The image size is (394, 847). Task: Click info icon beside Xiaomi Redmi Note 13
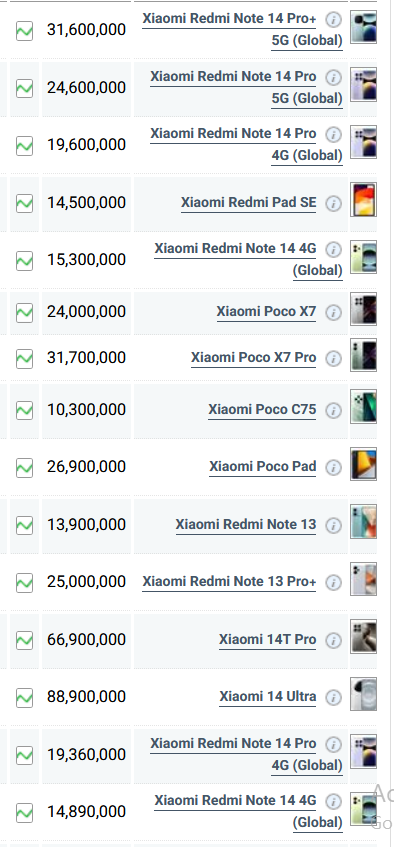pos(333,526)
